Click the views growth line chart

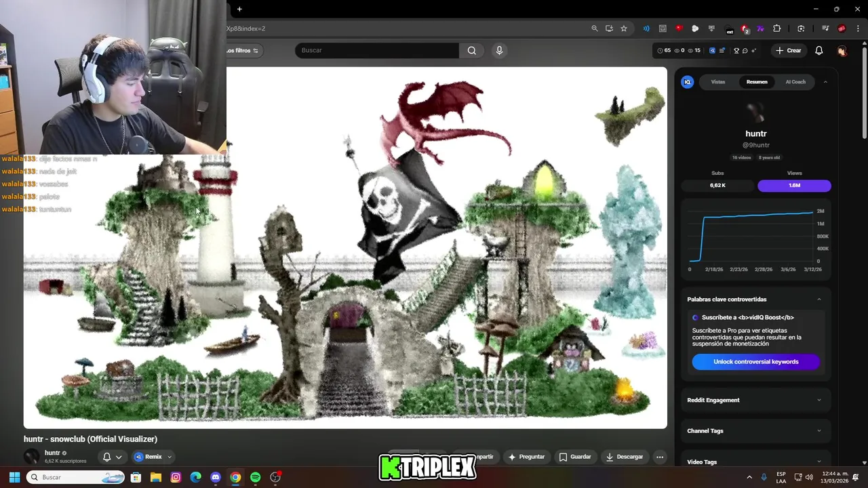(751, 236)
